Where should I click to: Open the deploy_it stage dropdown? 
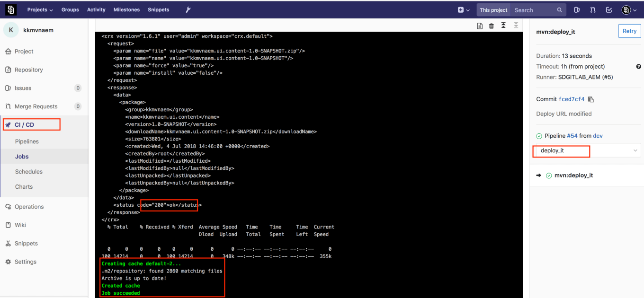(x=587, y=151)
